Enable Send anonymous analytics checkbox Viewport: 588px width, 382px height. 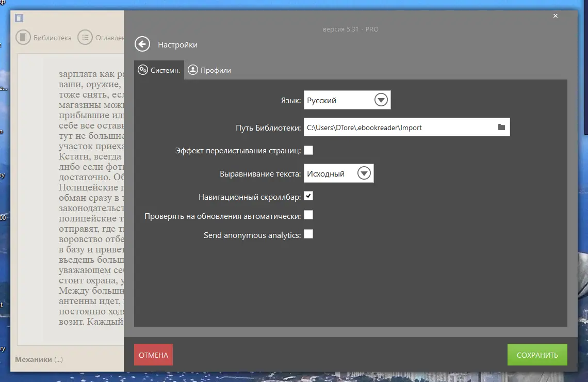coord(308,234)
